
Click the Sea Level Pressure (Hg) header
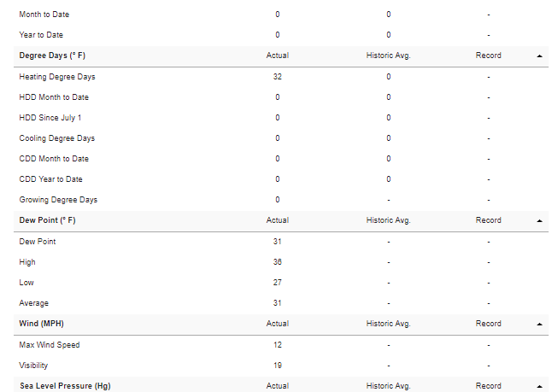(x=65, y=386)
